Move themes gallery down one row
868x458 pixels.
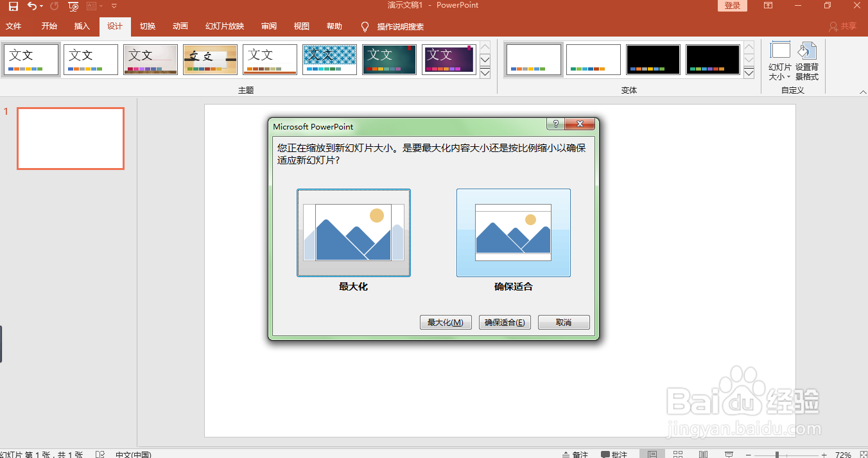point(485,60)
